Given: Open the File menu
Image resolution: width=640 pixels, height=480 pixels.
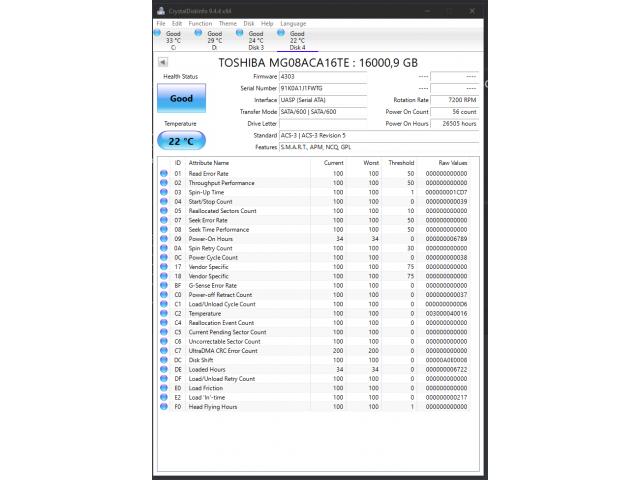Looking at the screenshot, I should click(161, 23).
